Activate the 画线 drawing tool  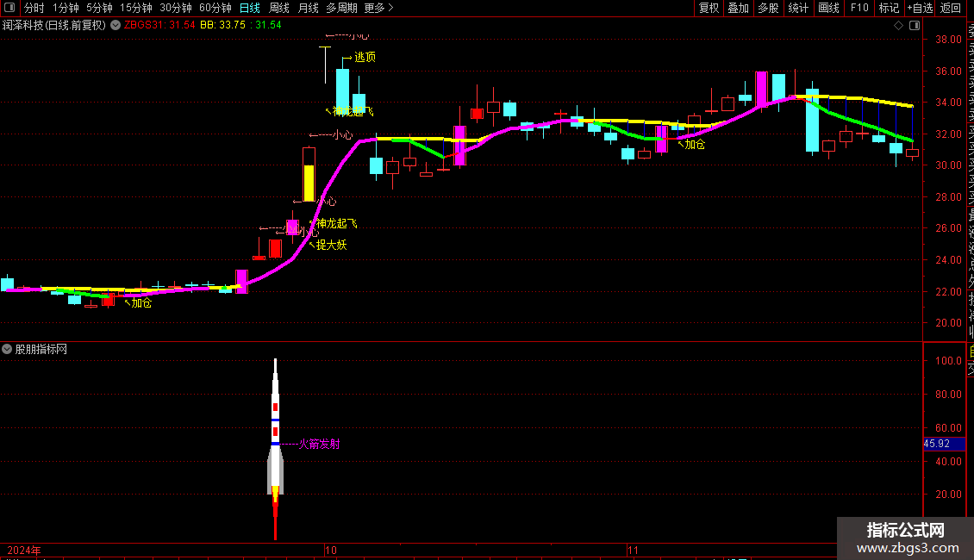coord(828,8)
